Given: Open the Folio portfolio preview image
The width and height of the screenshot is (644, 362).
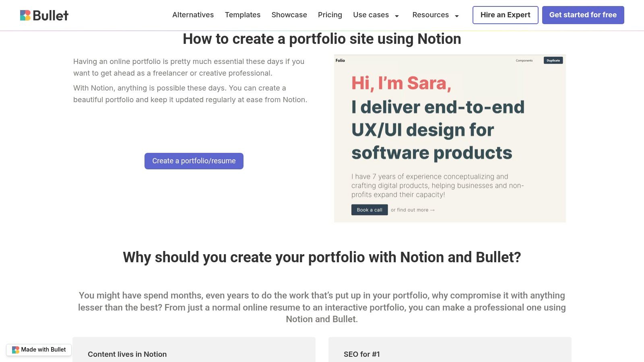Looking at the screenshot, I should pyautogui.click(x=450, y=138).
